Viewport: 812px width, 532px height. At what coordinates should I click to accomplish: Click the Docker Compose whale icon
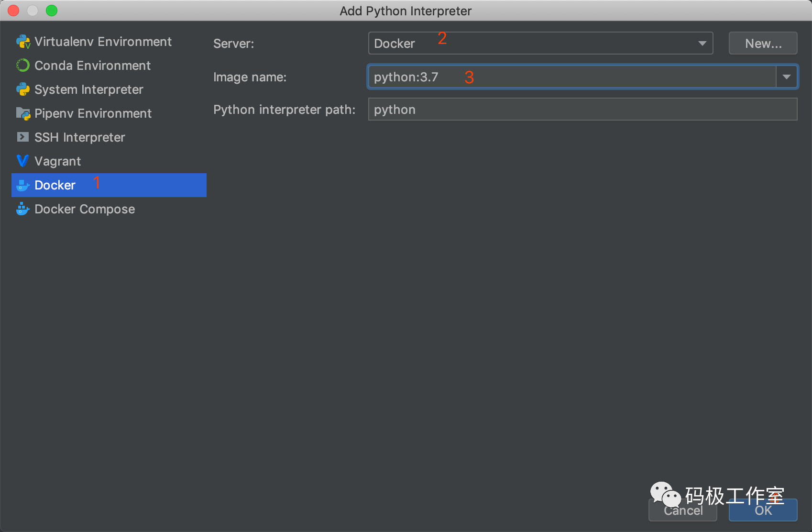coord(22,209)
